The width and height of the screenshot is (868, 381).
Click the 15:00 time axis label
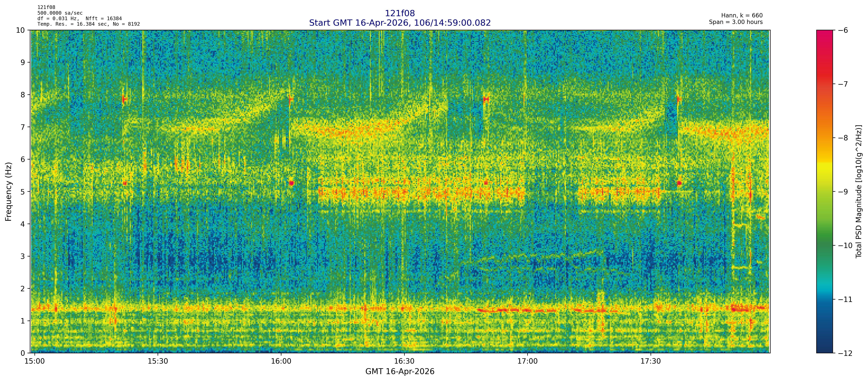click(35, 362)
